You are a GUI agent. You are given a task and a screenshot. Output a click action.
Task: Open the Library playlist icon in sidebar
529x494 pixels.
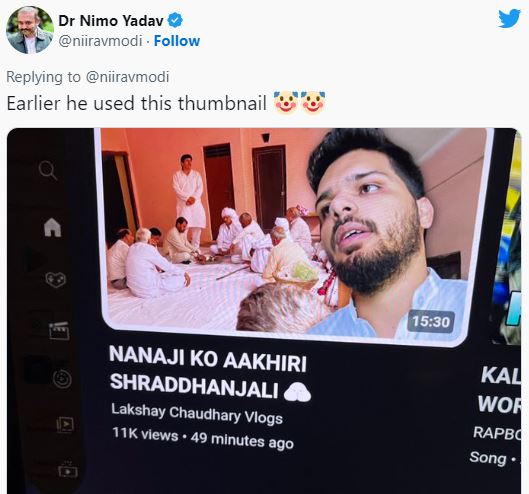point(65,425)
